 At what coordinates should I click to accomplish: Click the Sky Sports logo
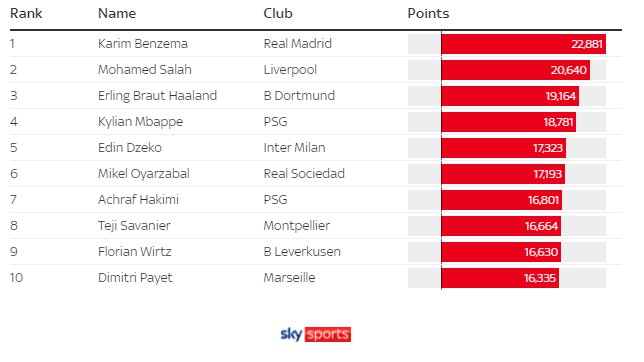[x=315, y=334]
